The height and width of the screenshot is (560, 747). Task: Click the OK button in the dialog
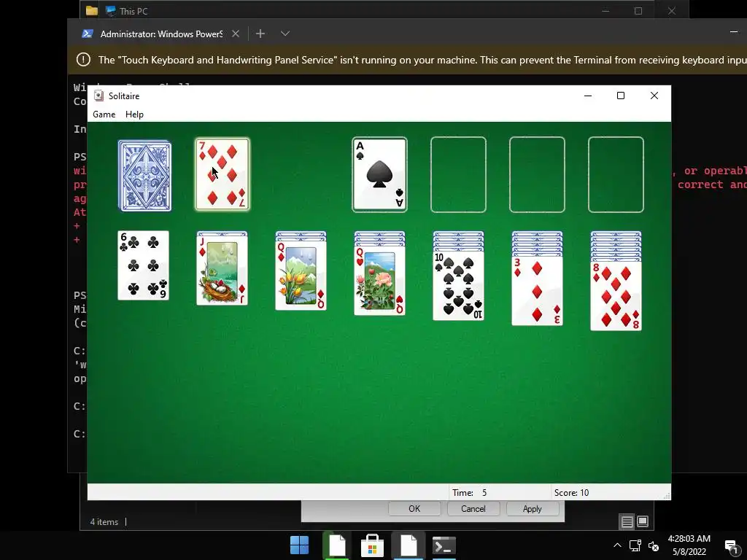click(x=414, y=508)
